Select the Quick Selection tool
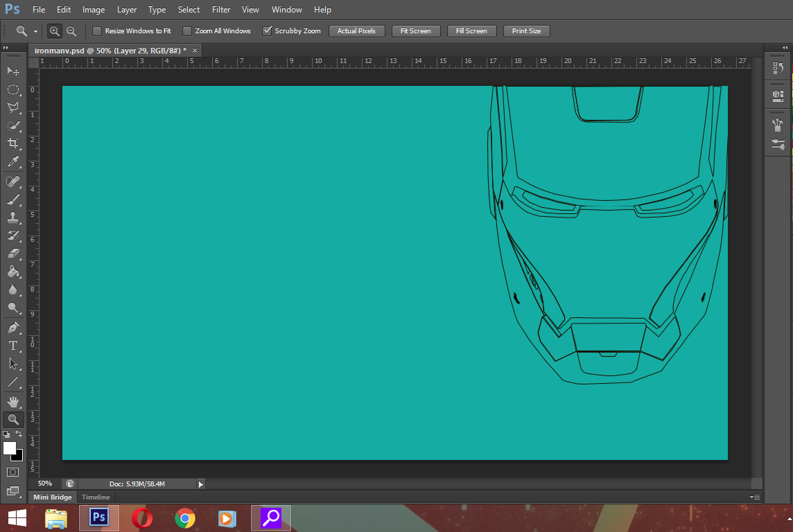Image resolution: width=793 pixels, height=532 pixels. pyautogui.click(x=13, y=126)
